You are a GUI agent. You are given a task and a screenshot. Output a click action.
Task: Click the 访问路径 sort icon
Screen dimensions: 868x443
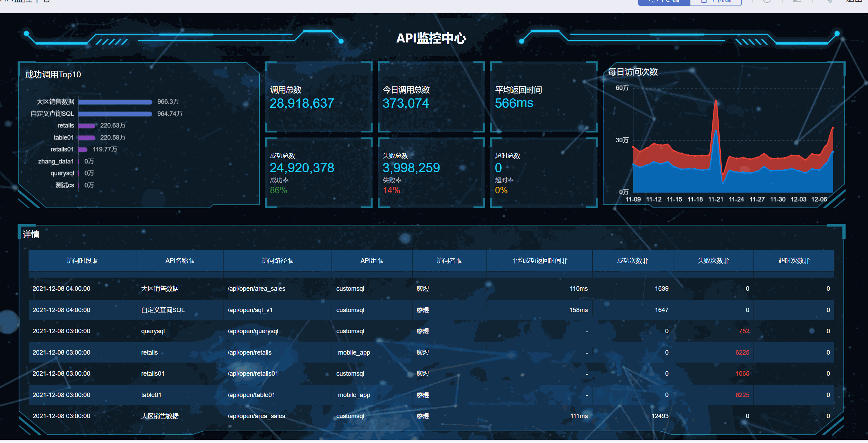coord(290,261)
